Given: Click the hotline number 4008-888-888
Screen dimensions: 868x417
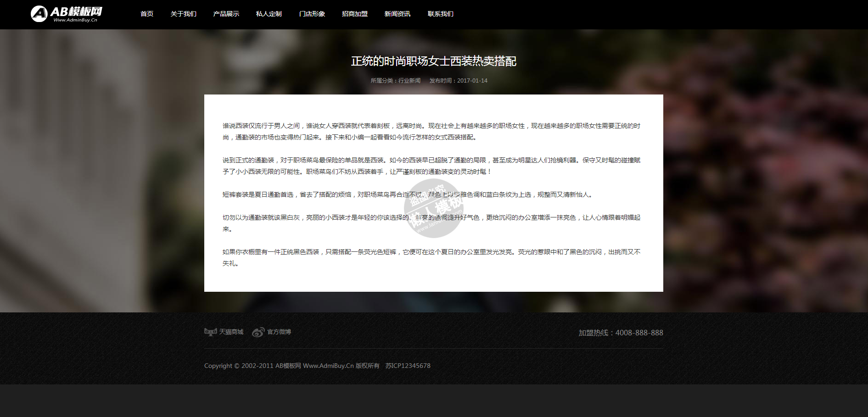Looking at the screenshot, I should click(x=639, y=333).
